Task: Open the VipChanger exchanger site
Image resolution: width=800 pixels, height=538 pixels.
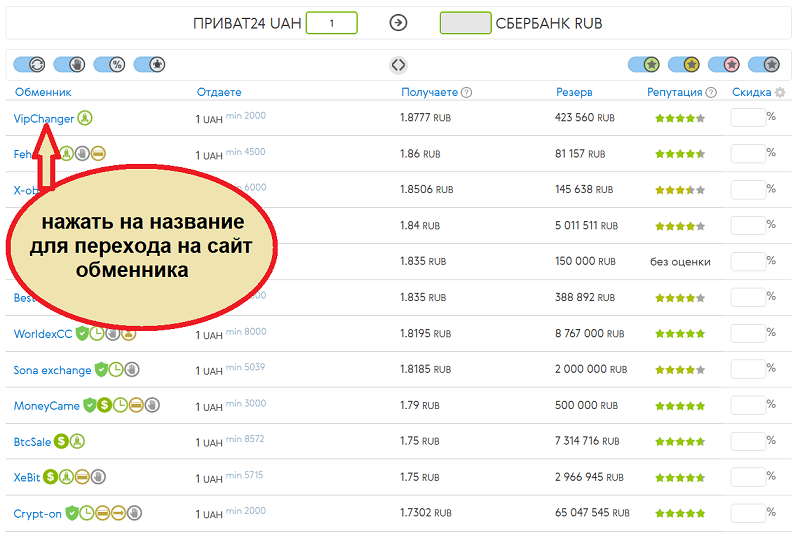Action: click(44, 118)
